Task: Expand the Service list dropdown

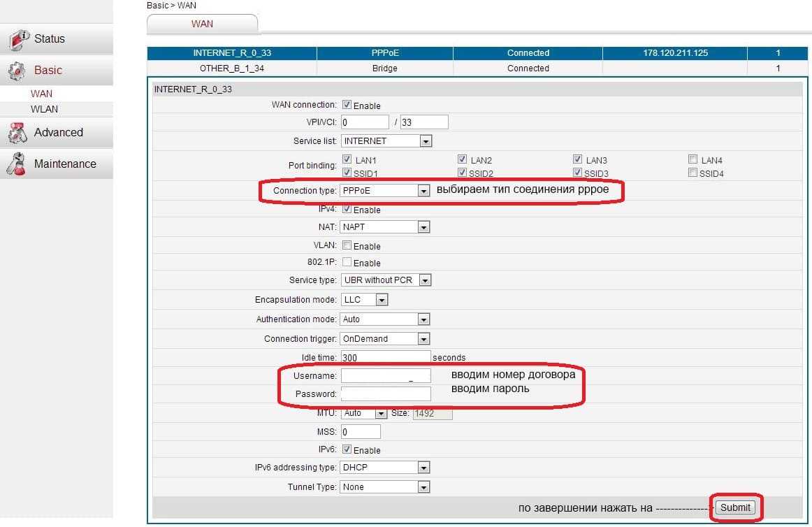Action: 426,141
